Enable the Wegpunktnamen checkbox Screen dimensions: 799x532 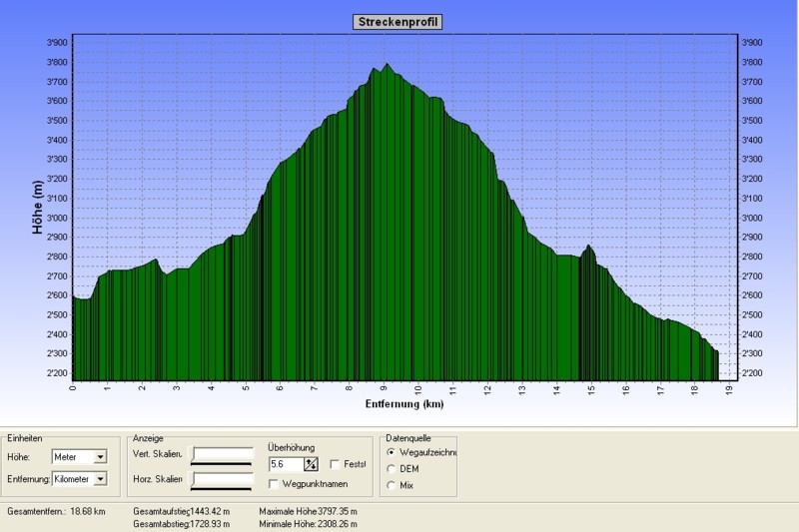(274, 484)
